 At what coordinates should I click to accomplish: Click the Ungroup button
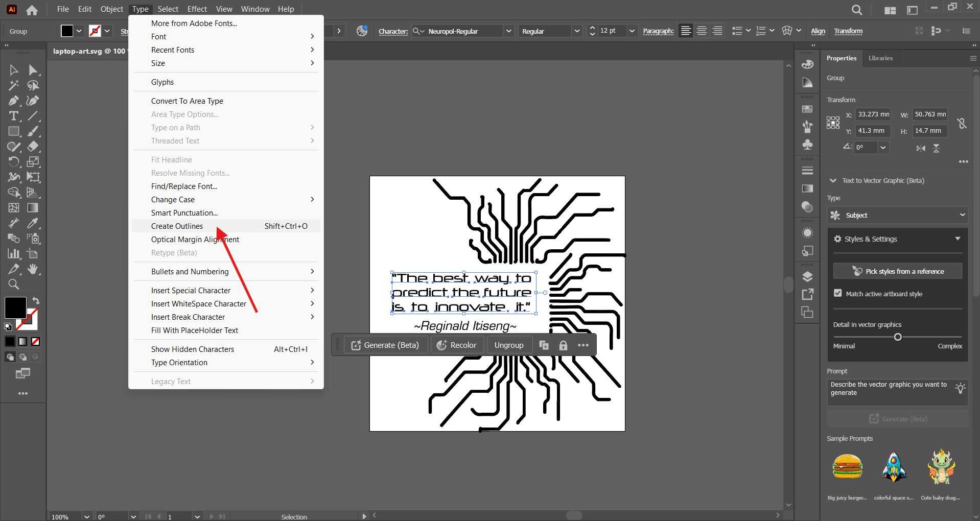pyautogui.click(x=509, y=345)
